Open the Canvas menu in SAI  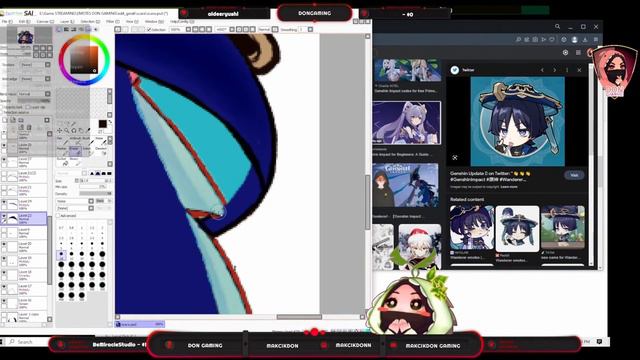click(44, 21)
